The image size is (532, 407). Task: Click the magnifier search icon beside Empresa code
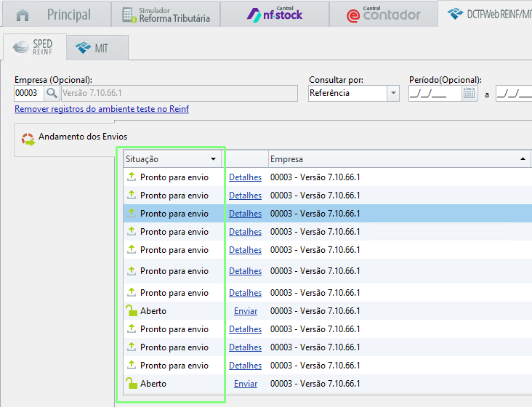(52, 93)
